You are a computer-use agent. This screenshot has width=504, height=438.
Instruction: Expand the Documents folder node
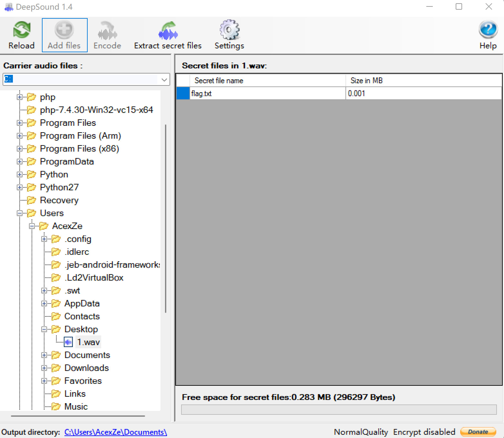[x=44, y=355]
